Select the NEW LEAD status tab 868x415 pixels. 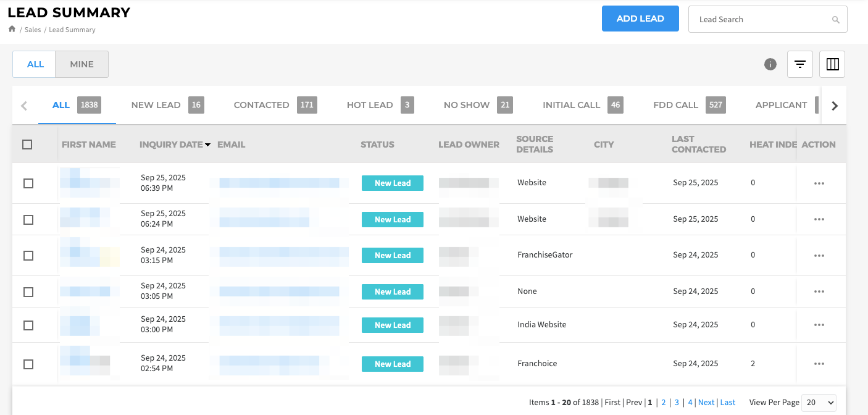point(167,105)
